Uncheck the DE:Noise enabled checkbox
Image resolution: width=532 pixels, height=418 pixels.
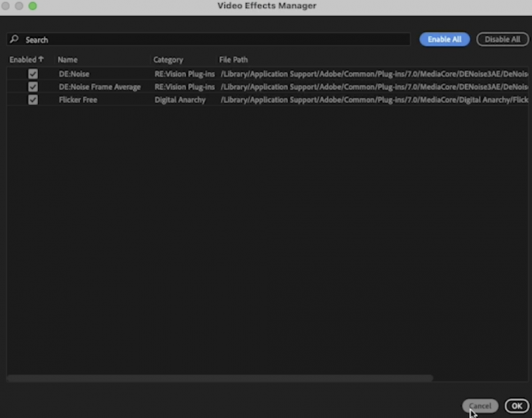32,74
